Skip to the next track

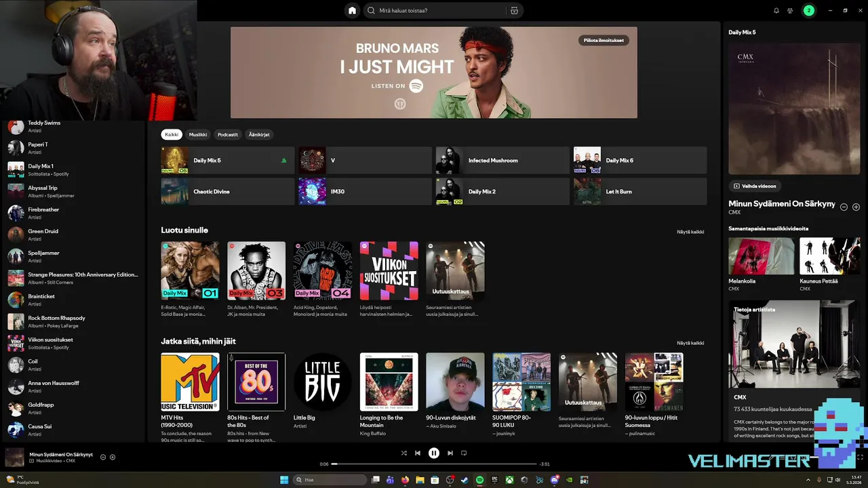point(450,453)
